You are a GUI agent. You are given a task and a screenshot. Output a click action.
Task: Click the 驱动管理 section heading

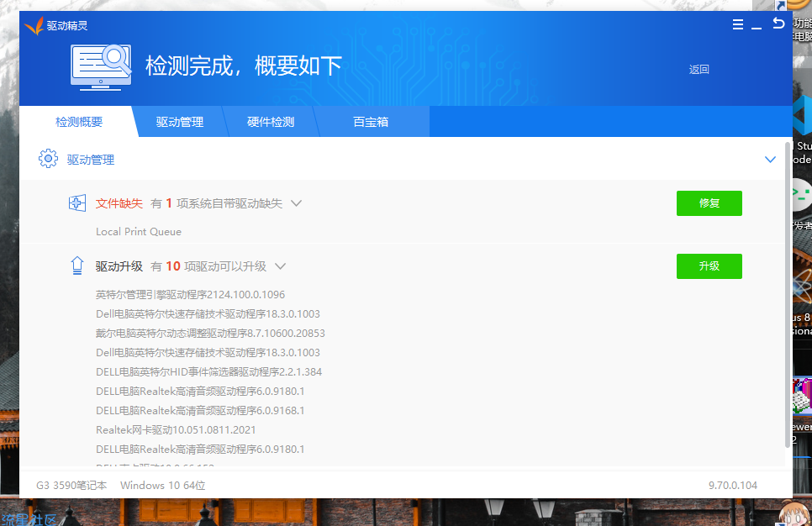point(91,160)
